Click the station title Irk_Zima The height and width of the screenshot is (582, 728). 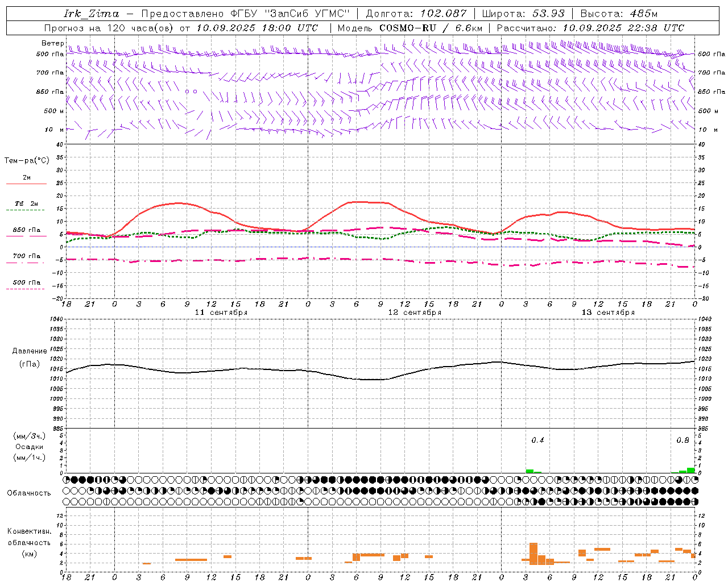(x=92, y=14)
